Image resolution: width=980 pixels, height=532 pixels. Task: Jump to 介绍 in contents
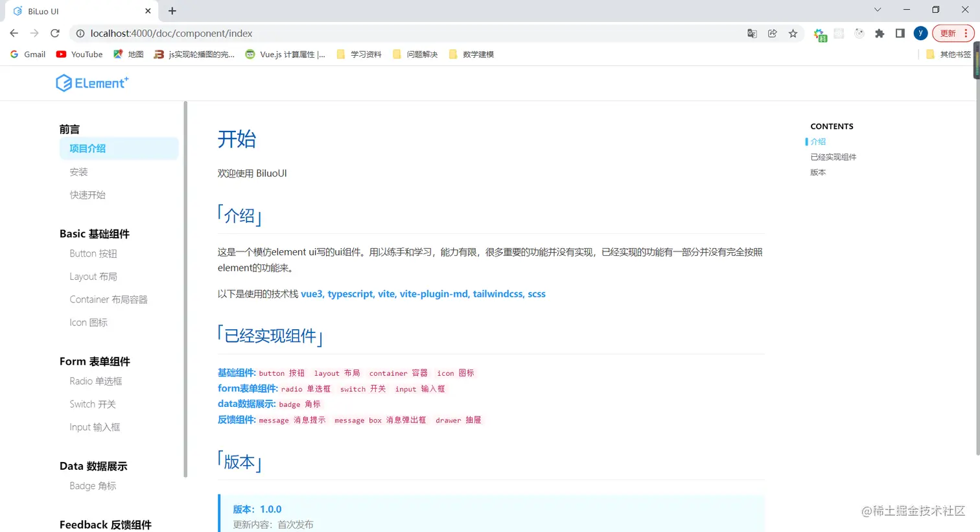pos(818,141)
